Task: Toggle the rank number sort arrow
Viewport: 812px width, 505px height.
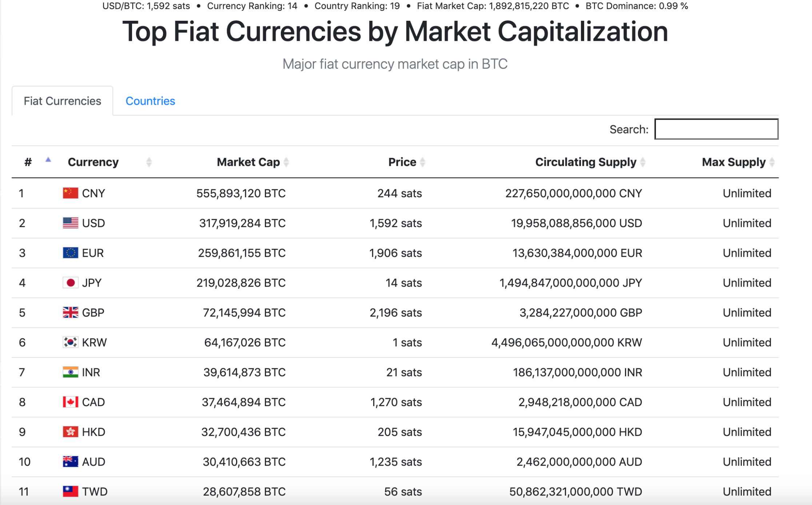Action: [48, 160]
